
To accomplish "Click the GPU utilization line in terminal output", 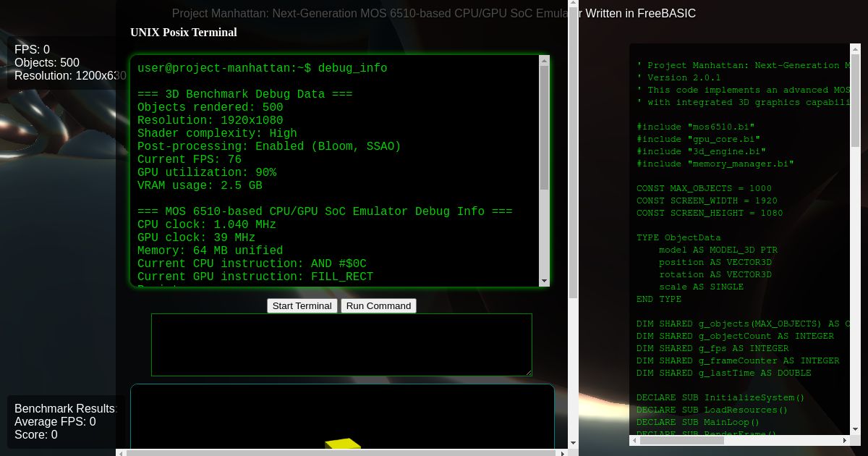I will [x=207, y=172].
